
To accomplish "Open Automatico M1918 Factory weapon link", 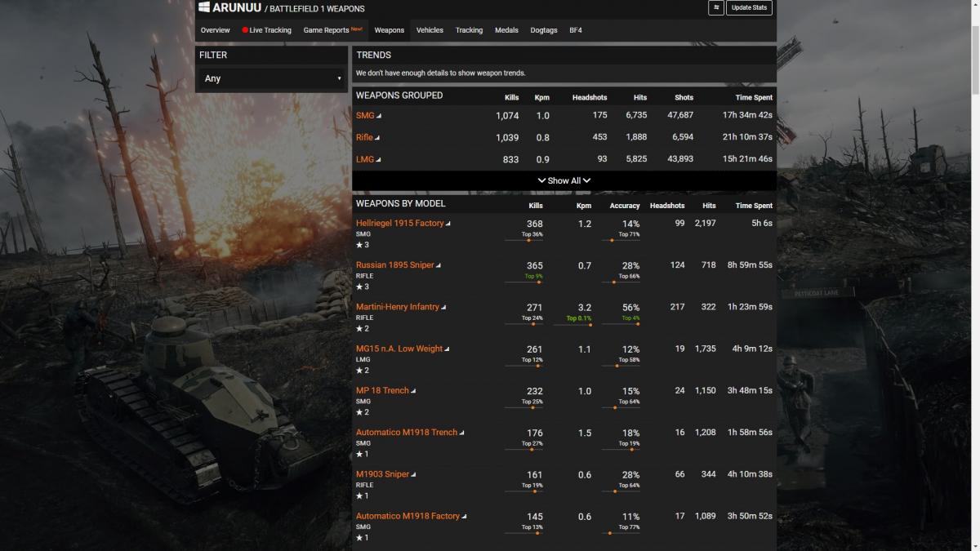I will (x=408, y=516).
